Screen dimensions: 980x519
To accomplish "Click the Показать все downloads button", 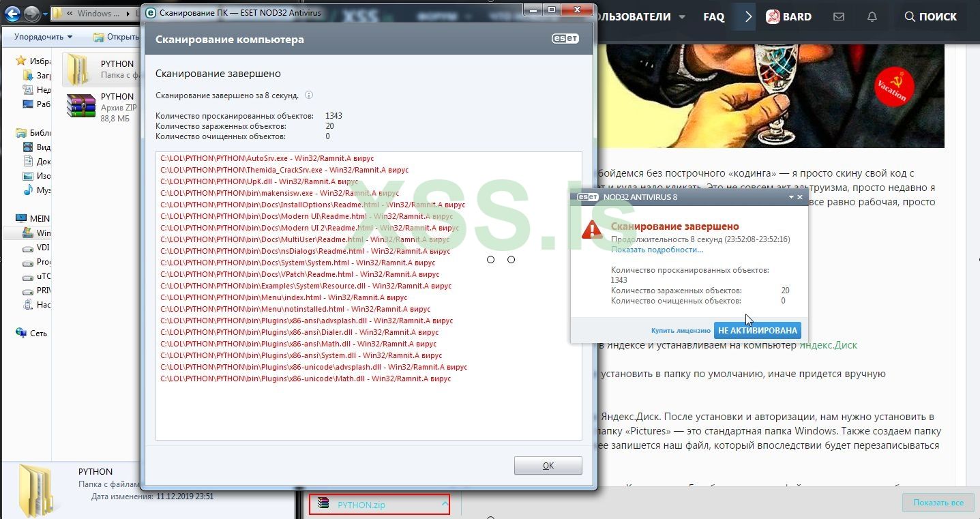I will click(x=938, y=503).
